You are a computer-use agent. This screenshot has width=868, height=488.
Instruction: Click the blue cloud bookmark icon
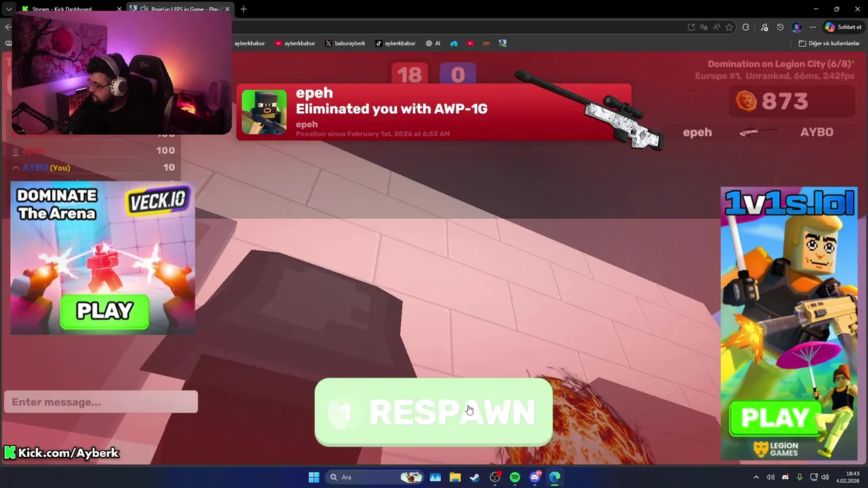(x=454, y=43)
